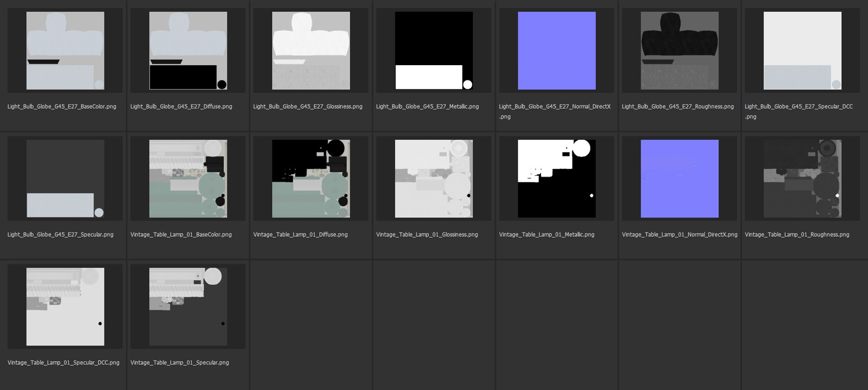Click the label Vintage_Table_Lamp_01_Glossiness.png
868x390 pixels.
point(427,235)
